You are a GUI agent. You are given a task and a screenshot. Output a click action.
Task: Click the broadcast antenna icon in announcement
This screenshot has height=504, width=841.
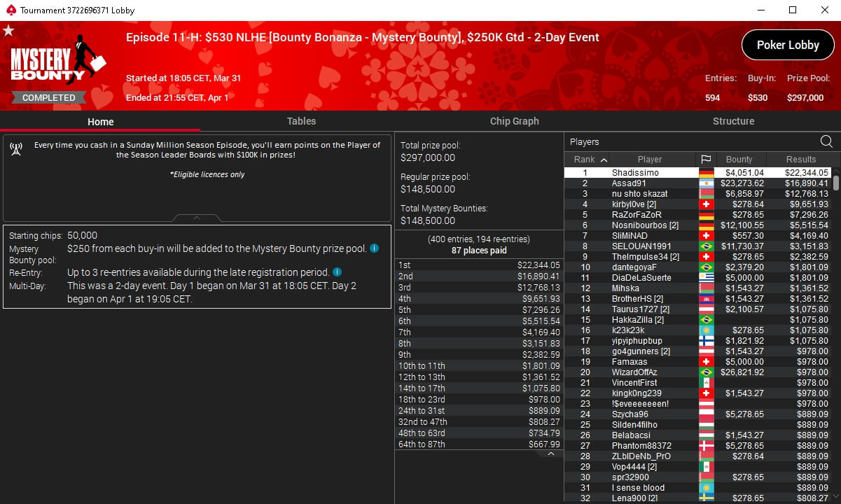16,149
